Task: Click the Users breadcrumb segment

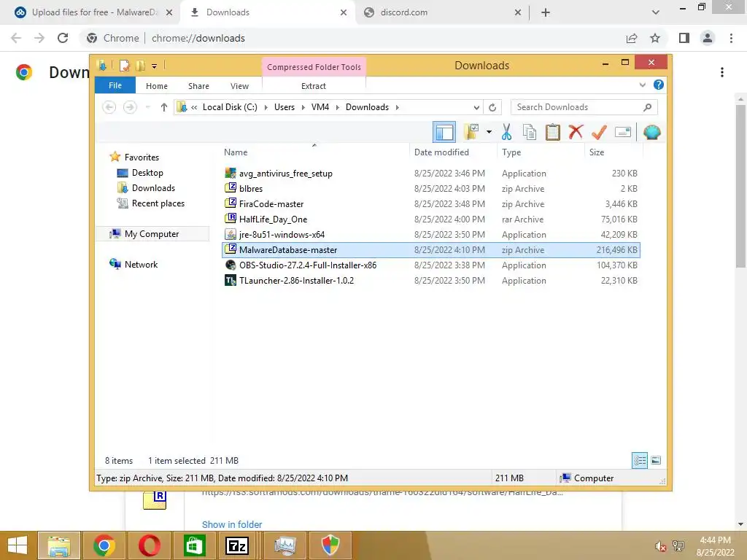Action: coord(285,107)
